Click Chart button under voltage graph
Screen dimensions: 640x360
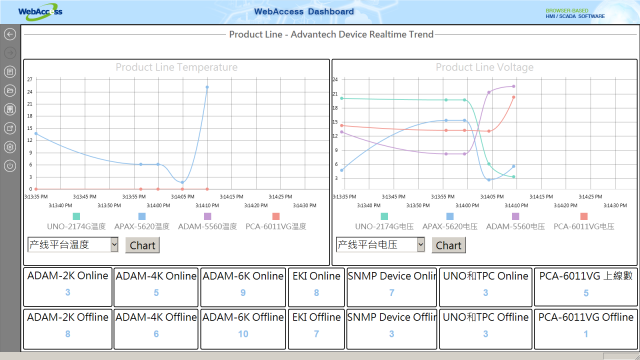pyautogui.click(x=449, y=245)
